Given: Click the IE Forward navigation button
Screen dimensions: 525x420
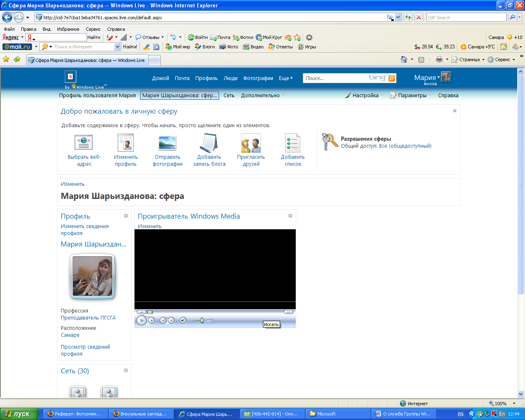Looking at the screenshot, I should point(18,17).
